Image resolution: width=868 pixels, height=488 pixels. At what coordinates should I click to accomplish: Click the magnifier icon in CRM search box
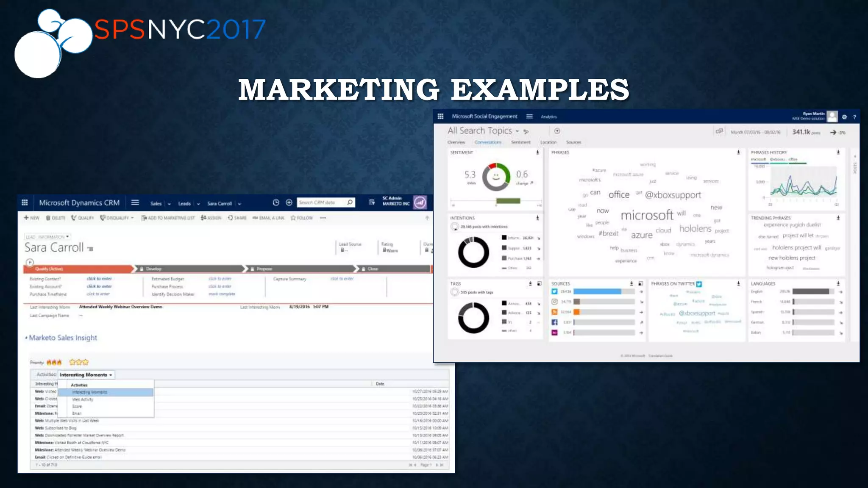pos(350,202)
